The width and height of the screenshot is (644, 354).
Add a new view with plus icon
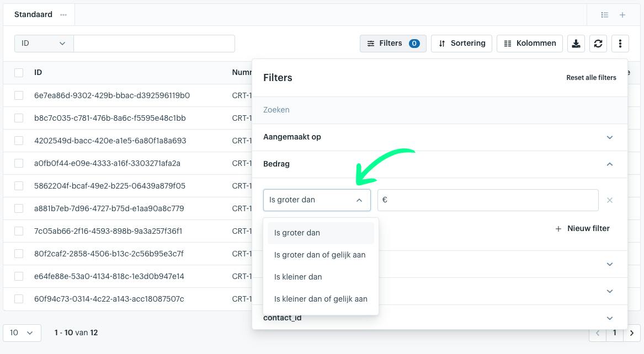point(622,15)
